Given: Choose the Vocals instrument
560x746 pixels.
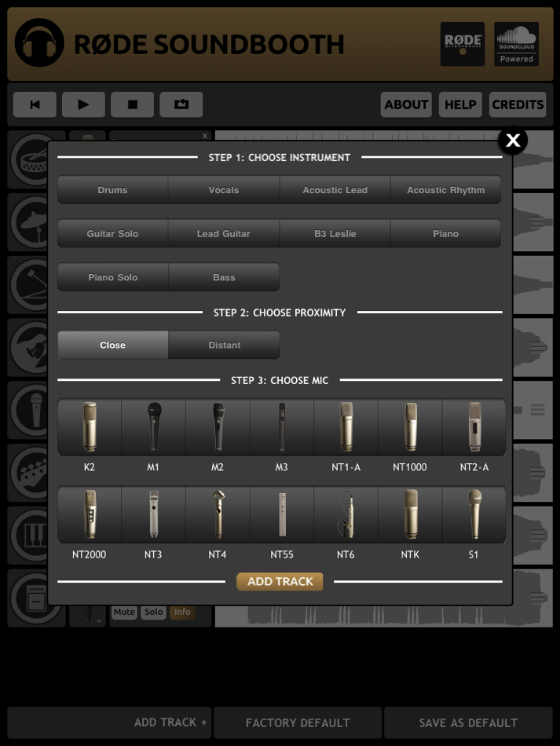Looking at the screenshot, I should point(224,190).
